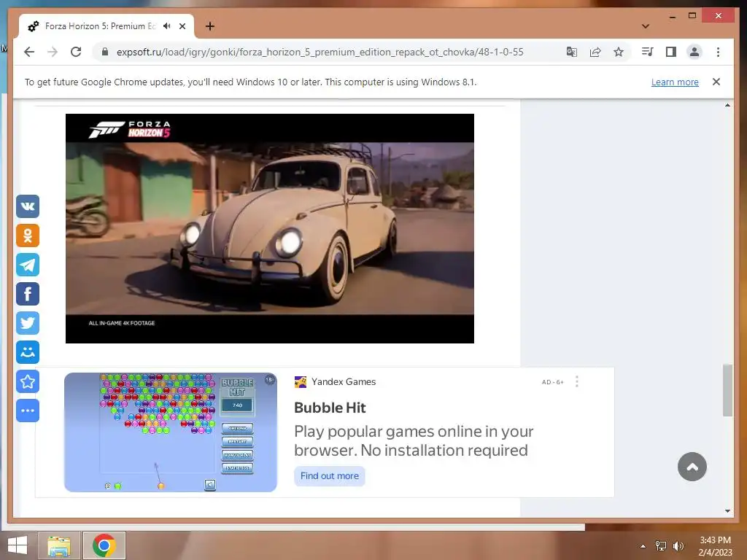Open media controls icon
The width and height of the screenshot is (747, 560).
pyautogui.click(x=648, y=52)
